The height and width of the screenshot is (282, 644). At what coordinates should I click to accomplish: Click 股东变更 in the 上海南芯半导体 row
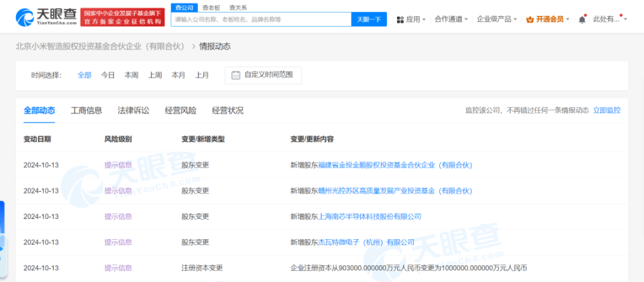click(x=195, y=216)
